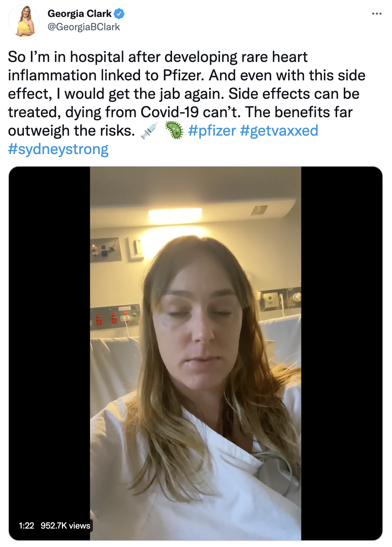Play the embedded hospital video
Image resolution: width=392 pixels, height=547 pixels.
(x=196, y=353)
